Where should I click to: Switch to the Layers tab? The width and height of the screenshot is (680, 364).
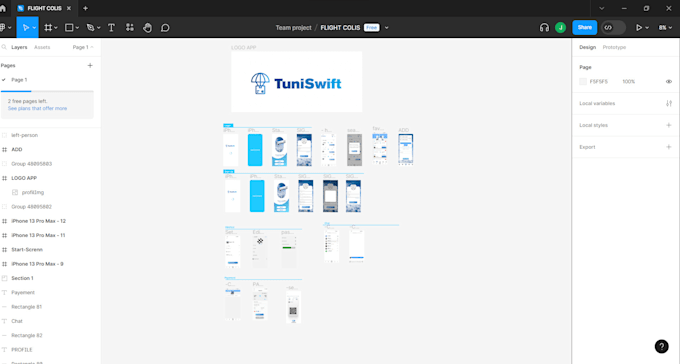click(19, 47)
